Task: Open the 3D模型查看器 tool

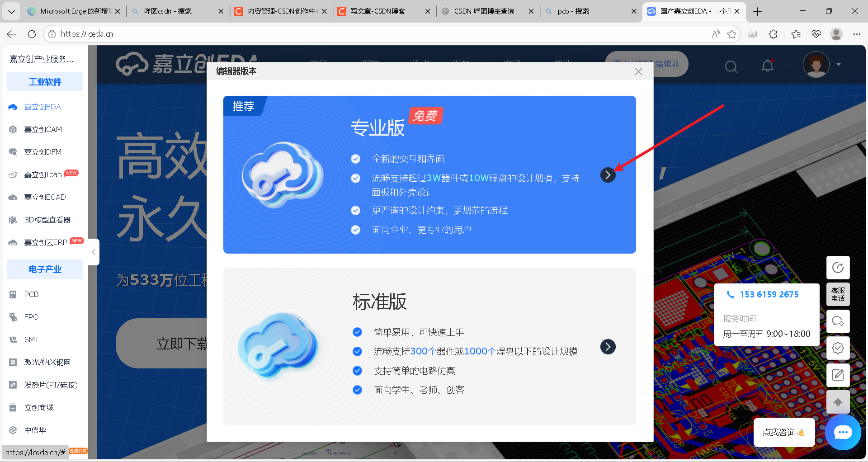Action: [12, 220]
